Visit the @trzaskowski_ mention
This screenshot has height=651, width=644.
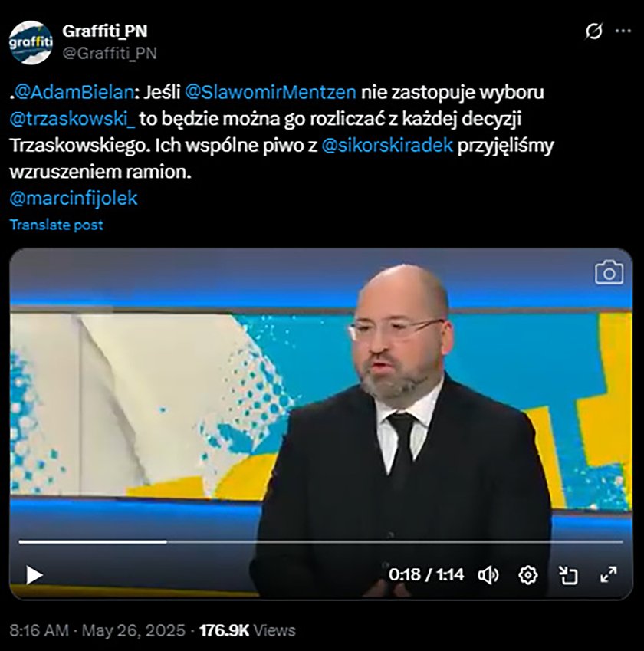72,119
